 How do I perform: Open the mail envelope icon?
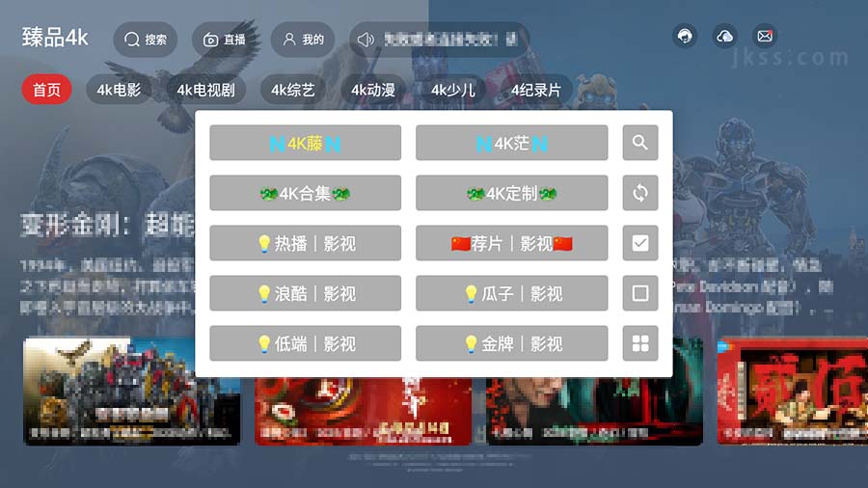[x=765, y=37]
